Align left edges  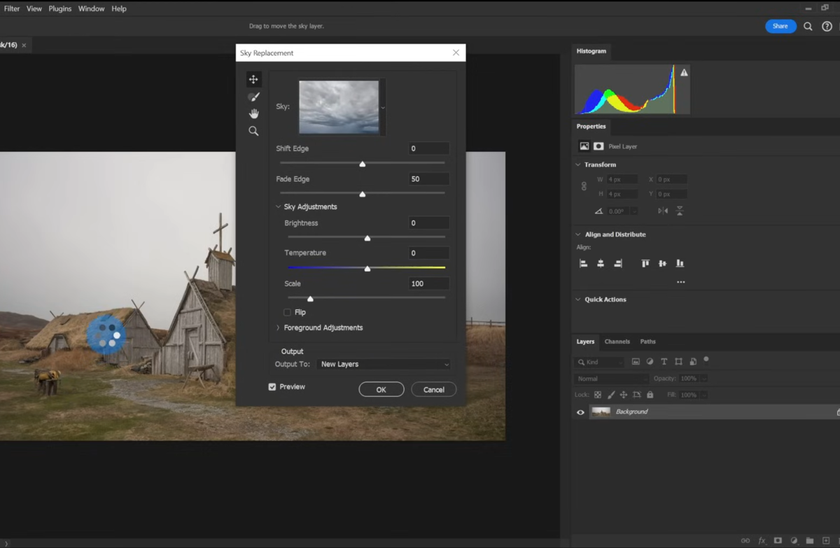(x=583, y=264)
